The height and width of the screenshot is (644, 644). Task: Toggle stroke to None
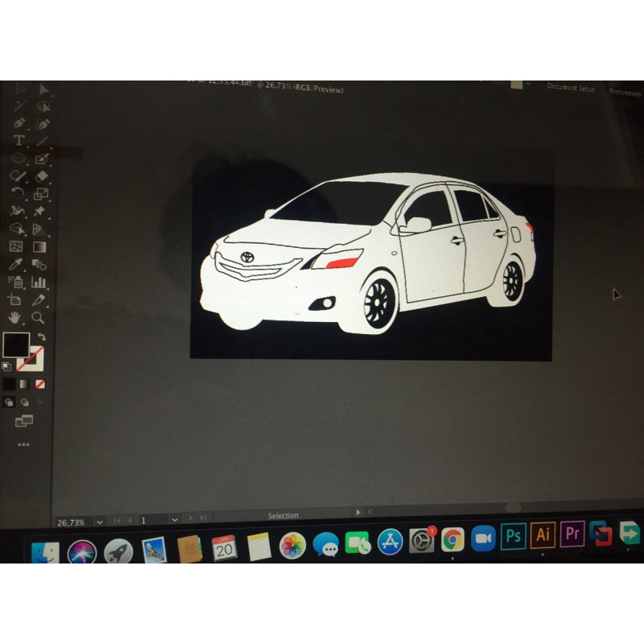pyautogui.click(x=40, y=383)
